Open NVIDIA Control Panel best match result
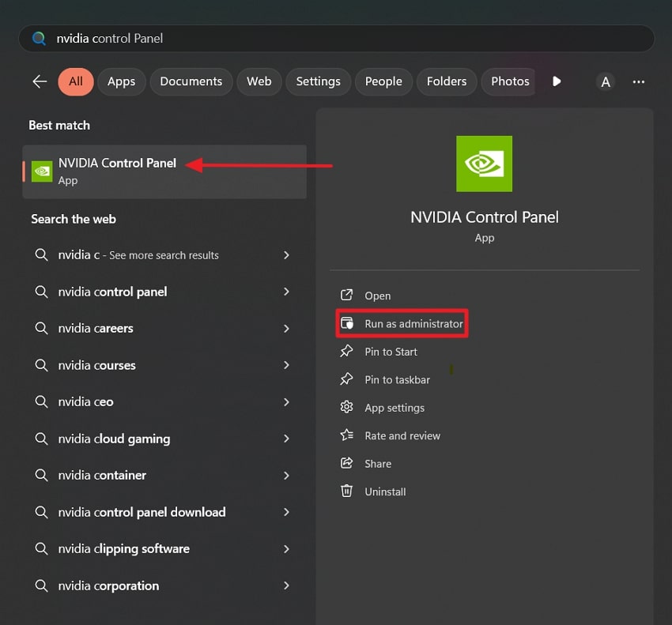Viewport: 672px width, 625px height. pos(164,171)
